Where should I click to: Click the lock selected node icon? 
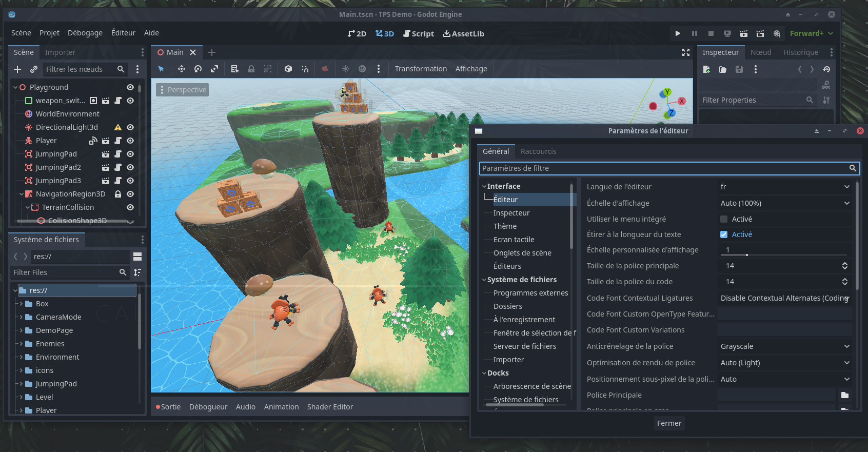coord(251,69)
